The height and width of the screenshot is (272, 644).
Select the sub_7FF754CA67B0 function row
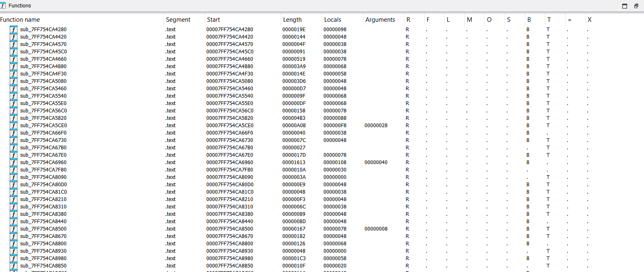tap(43, 148)
